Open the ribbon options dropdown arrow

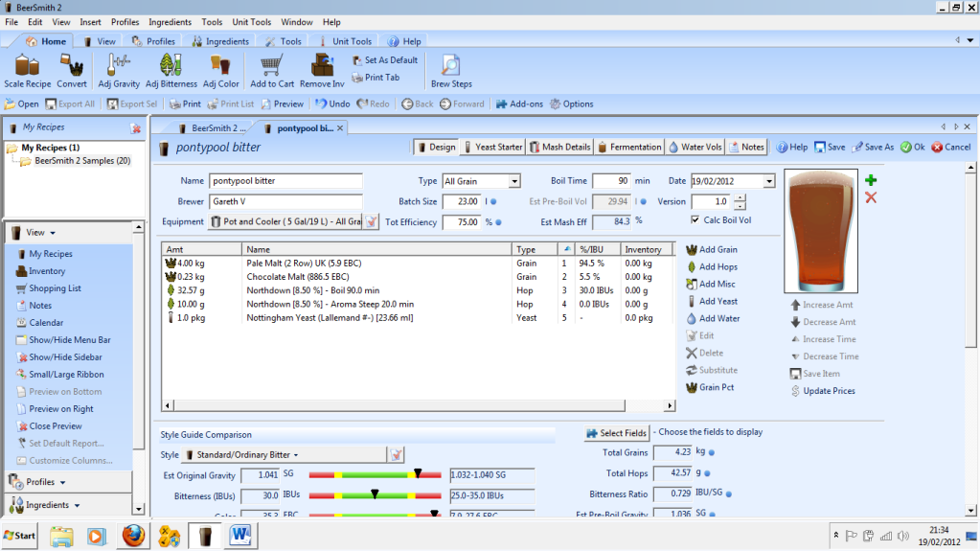[x=970, y=40]
